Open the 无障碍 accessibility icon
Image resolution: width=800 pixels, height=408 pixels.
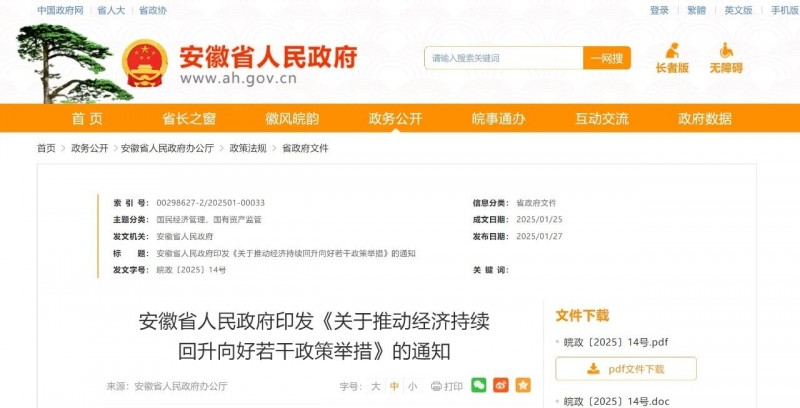pos(726,58)
